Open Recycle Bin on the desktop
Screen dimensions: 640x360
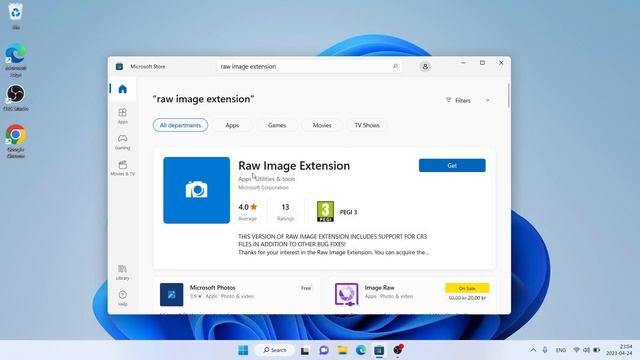16,16
